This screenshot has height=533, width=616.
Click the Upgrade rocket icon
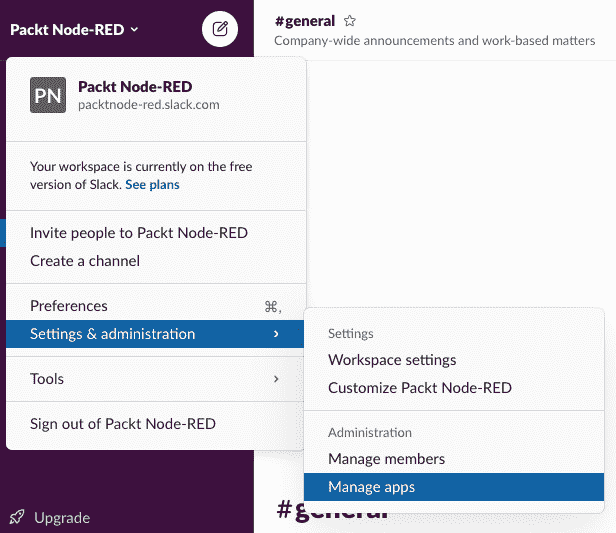tap(17, 517)
